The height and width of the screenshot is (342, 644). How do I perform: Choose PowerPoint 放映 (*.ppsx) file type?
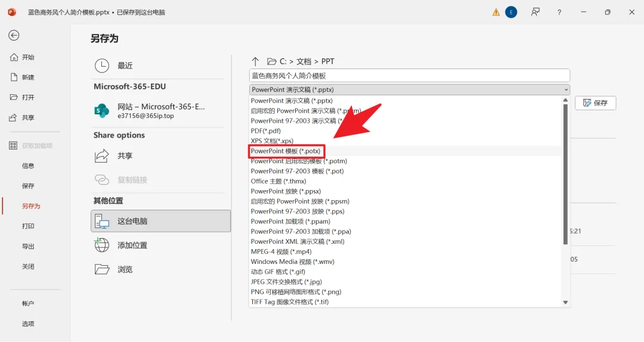pyautogui.click(x=405, y=191)
